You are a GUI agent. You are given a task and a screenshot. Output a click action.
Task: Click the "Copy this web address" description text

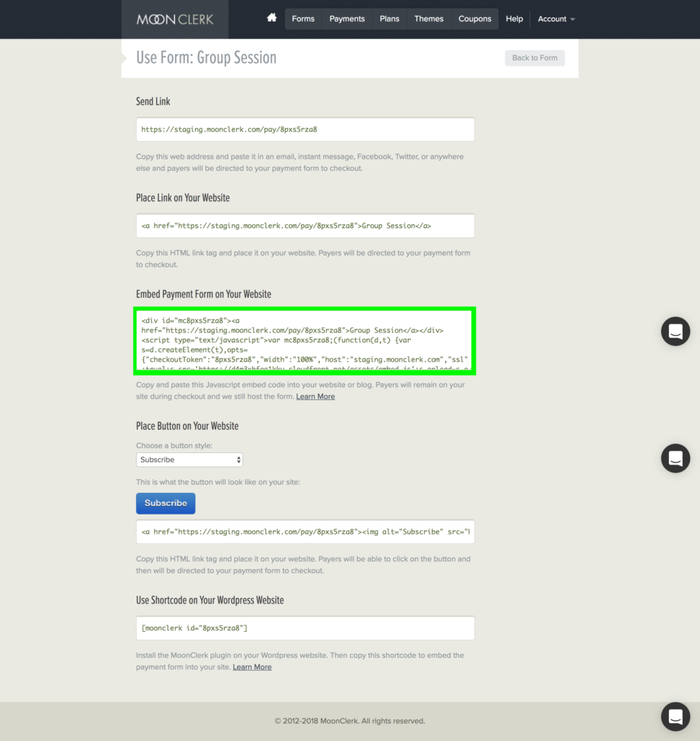[300, 163]
